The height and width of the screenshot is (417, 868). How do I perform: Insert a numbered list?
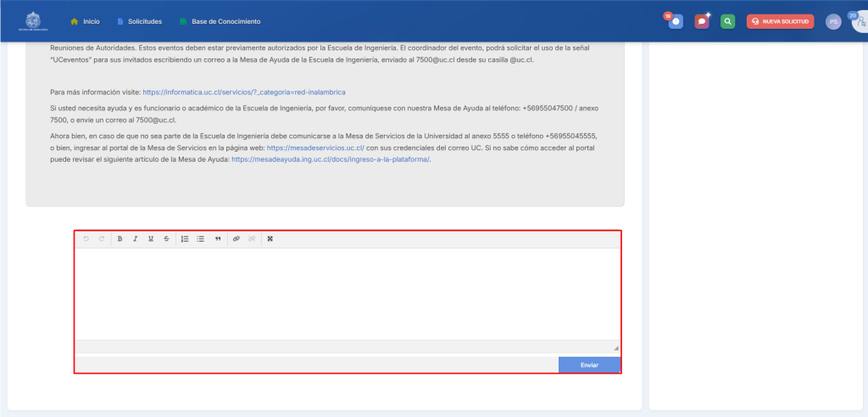pos(185,239)
